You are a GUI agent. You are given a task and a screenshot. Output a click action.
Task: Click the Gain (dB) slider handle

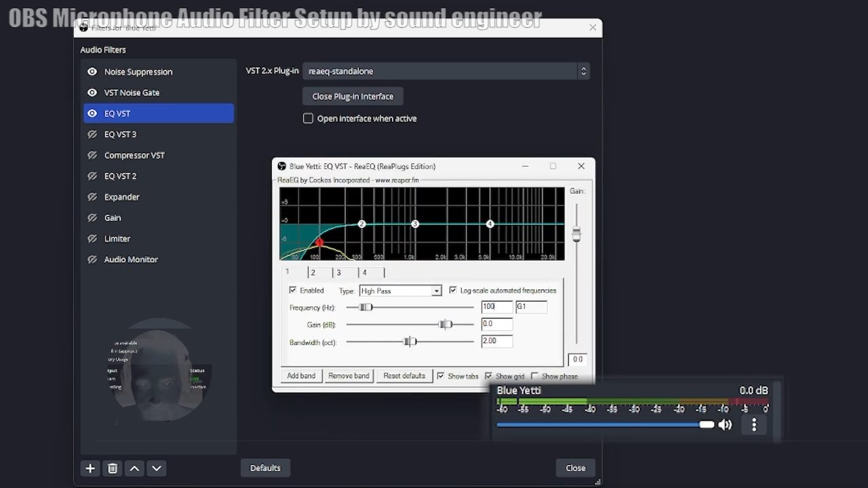(x=445, y=325)
